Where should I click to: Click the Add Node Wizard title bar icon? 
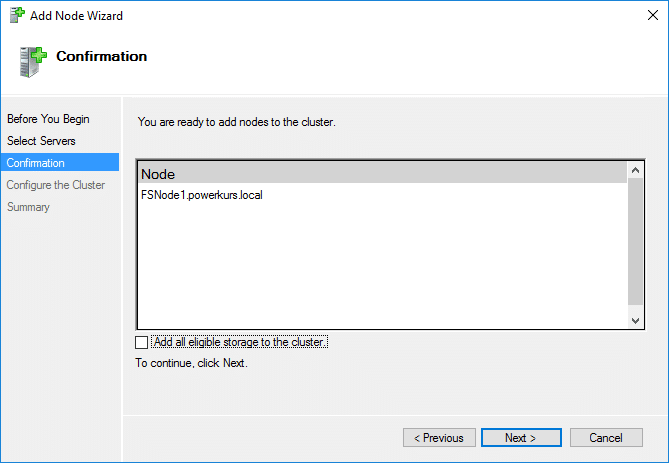click(x=17, y=15)
